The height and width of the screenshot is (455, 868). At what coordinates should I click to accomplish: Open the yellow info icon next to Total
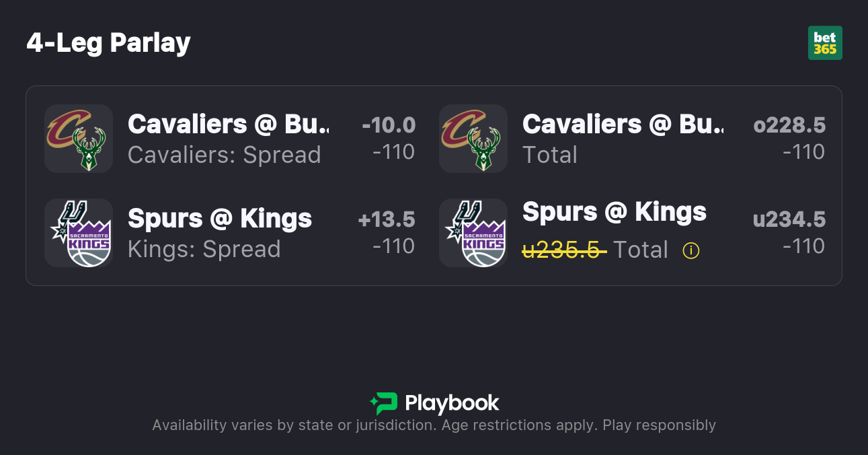[x=691, y=250]
